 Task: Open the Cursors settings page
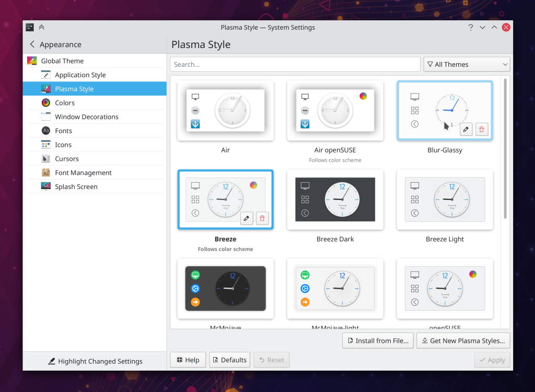(67, 159)
